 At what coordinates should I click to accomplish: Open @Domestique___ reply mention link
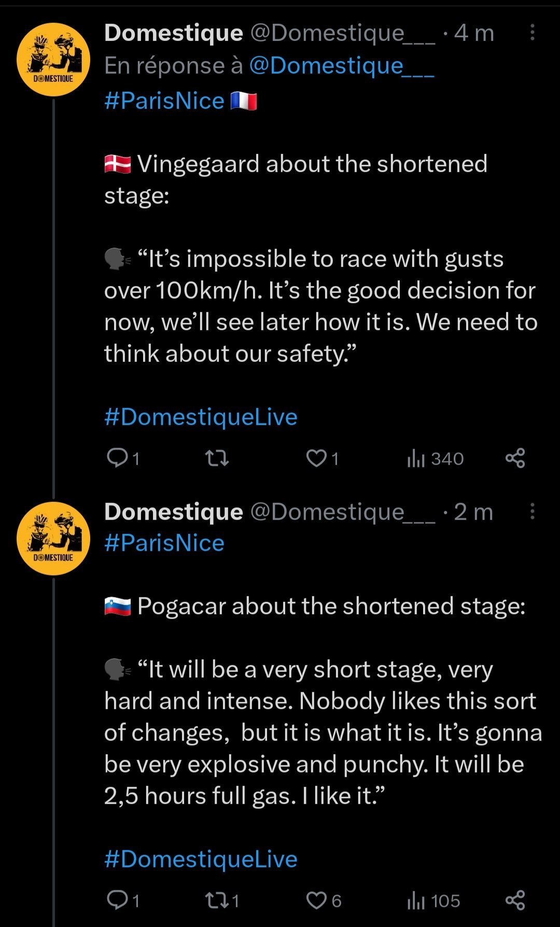coord(342,66)
